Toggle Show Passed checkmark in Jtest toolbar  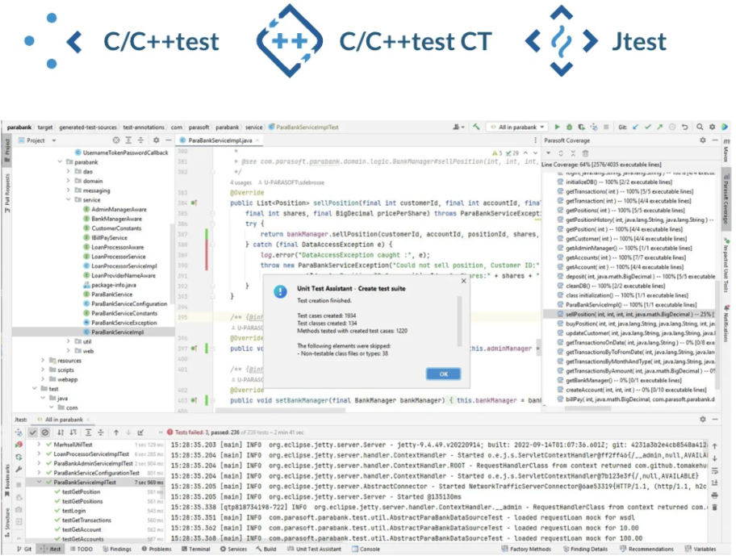(32, 433)
